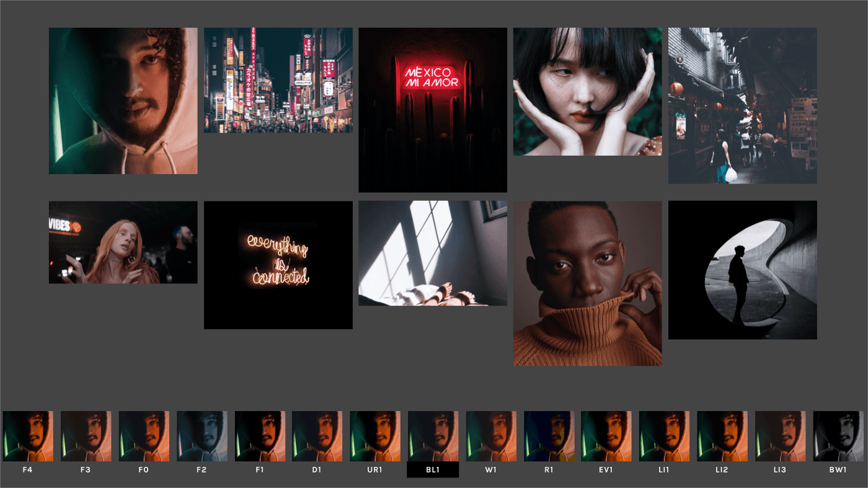Apply the F0 filter preset

coord(144,436)
